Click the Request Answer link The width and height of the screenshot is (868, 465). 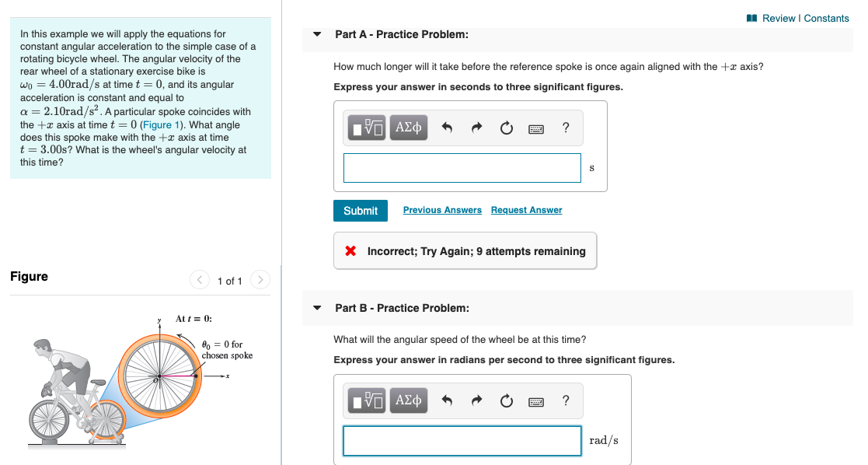[526, 210]
